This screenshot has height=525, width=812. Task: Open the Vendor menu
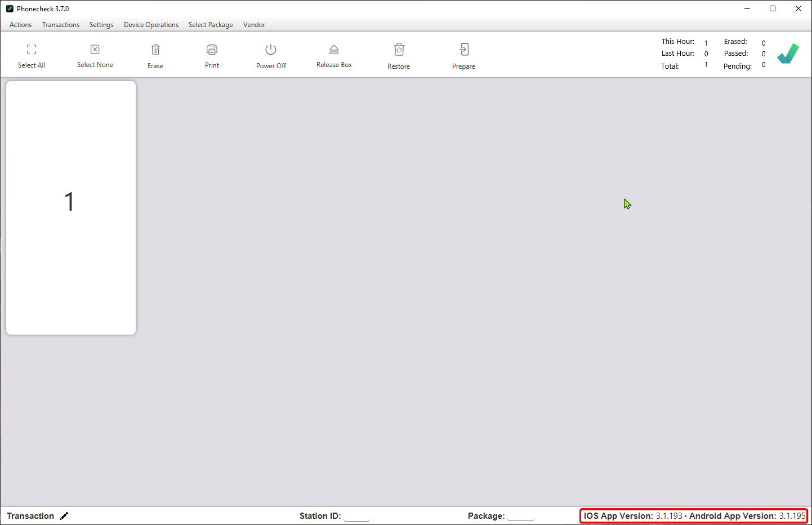coord(254,25)
